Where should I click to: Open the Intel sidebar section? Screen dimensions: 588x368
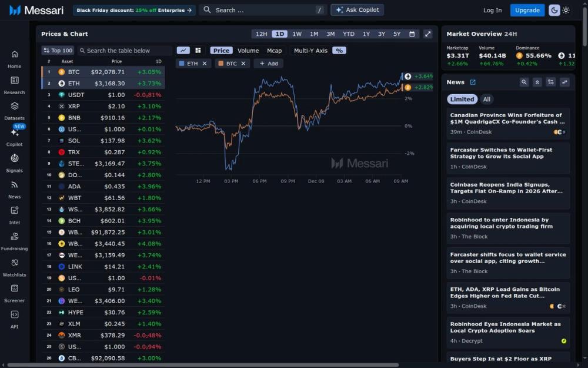coord(14,215)
